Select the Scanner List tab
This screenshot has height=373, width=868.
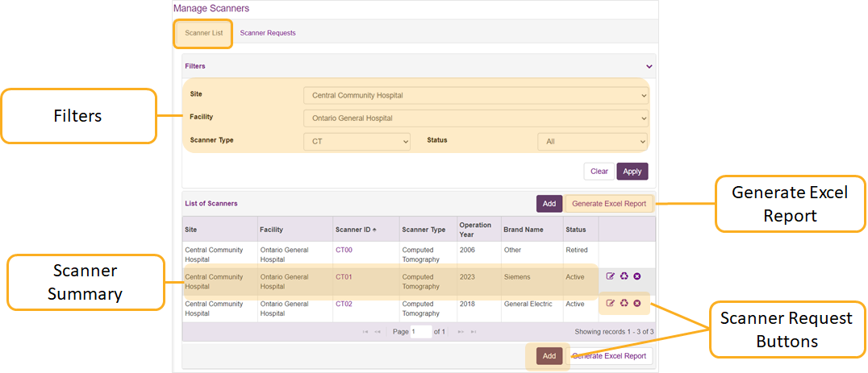point(203,33)
